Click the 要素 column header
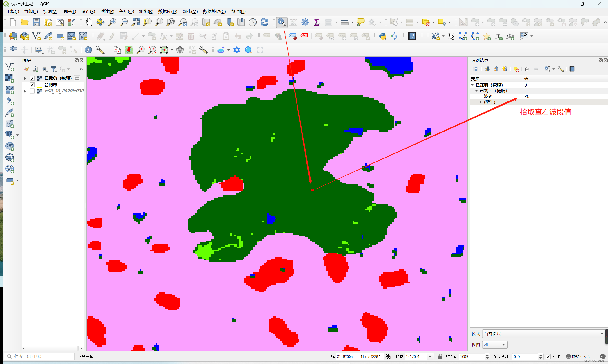This screenshot has height=364, width=608. pyautogui.click(x=496, y=79)
